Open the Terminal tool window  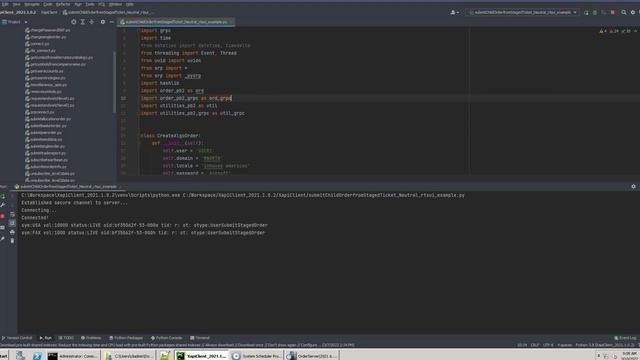200,338
